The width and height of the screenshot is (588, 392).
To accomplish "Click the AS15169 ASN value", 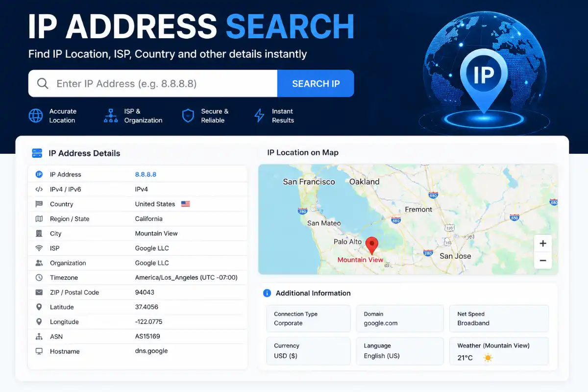I will (x=147, y=336).
